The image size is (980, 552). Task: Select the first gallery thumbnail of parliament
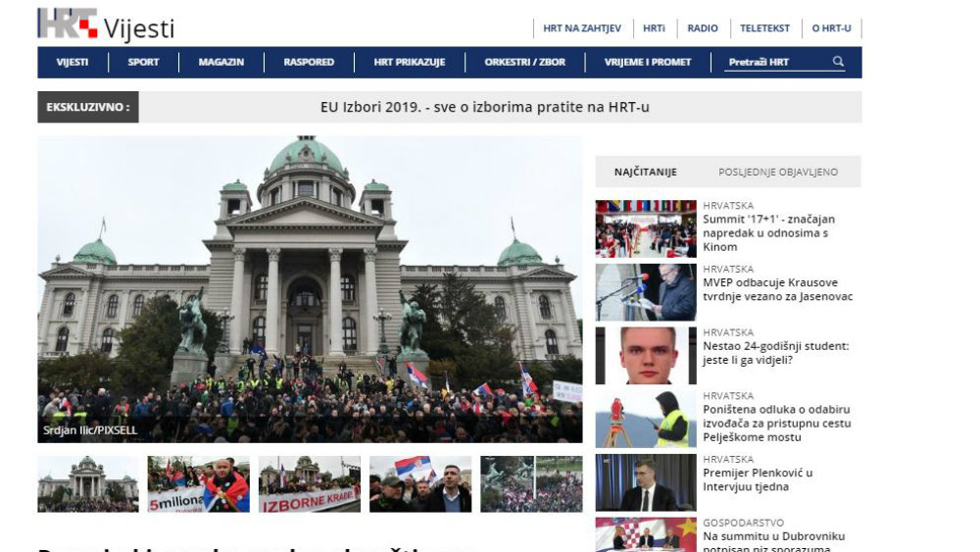[x=88, y=484]
